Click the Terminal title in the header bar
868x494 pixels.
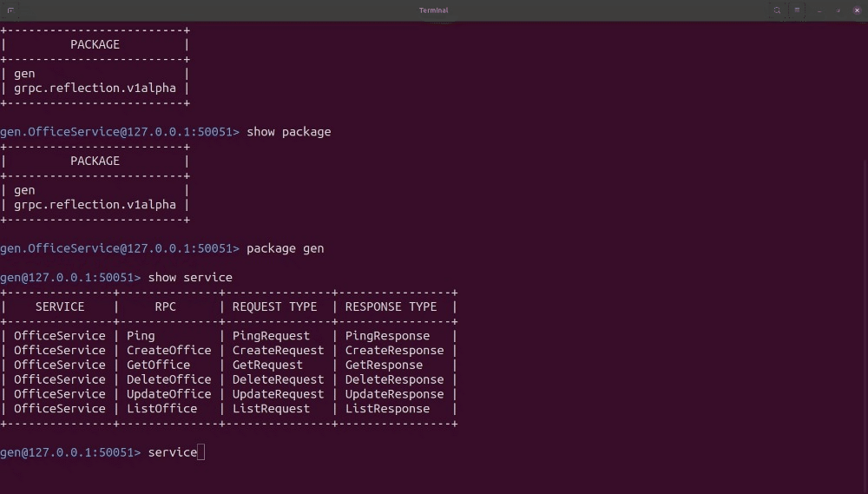coord(433,10)
